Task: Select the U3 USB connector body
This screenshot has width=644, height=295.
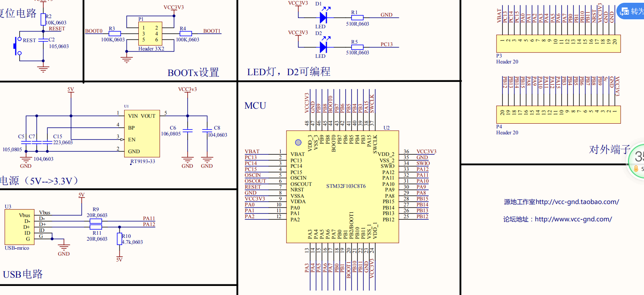Action: point(20,227)
